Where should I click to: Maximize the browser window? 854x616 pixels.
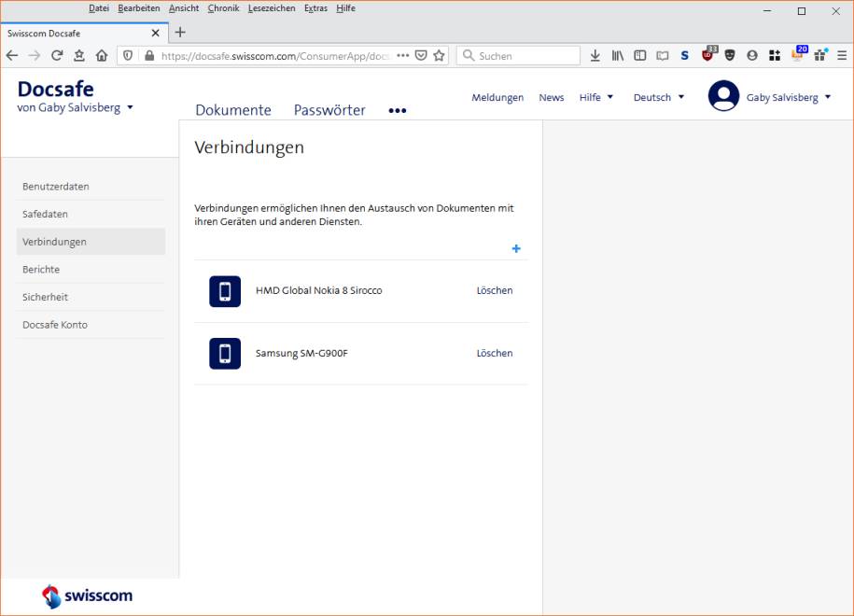(802, 11)
